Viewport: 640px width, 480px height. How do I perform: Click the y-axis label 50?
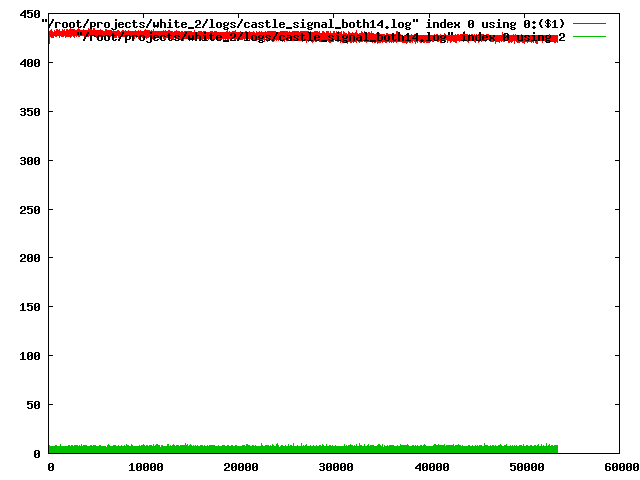pyautogui.click(x=33, y=405)
